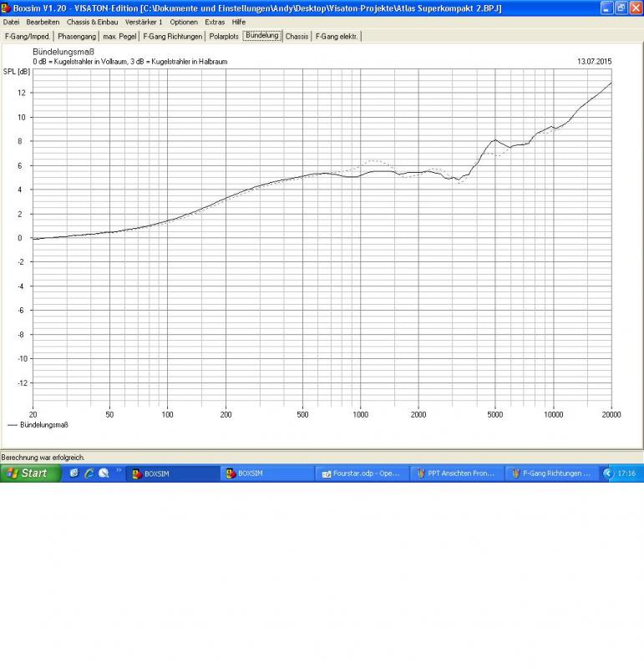Expand quick launch overflow chevron
The image size is (644, 668).
pos(119,470)
